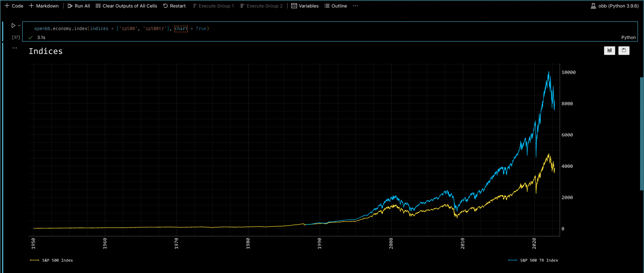The width and height of the screenshot is (644, 273).
Task: Restart the notebook kernel
Action: point(174,6)
